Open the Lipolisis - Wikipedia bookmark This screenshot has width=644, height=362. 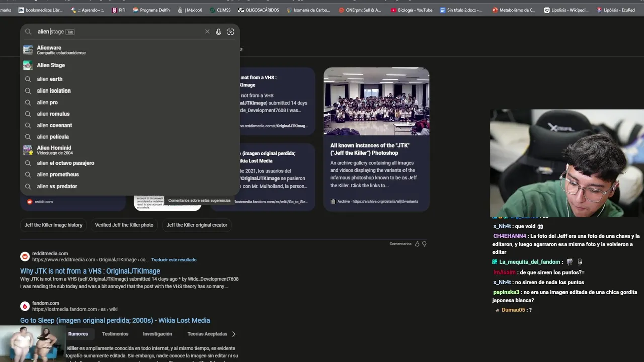[x=567, y=10]
